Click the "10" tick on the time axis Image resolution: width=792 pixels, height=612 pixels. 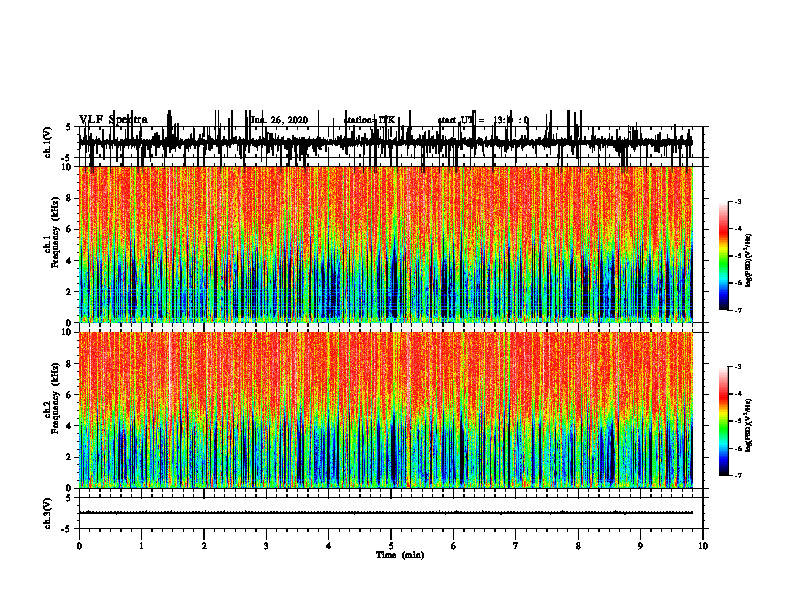pyautogui.click(x=703, y=546)
